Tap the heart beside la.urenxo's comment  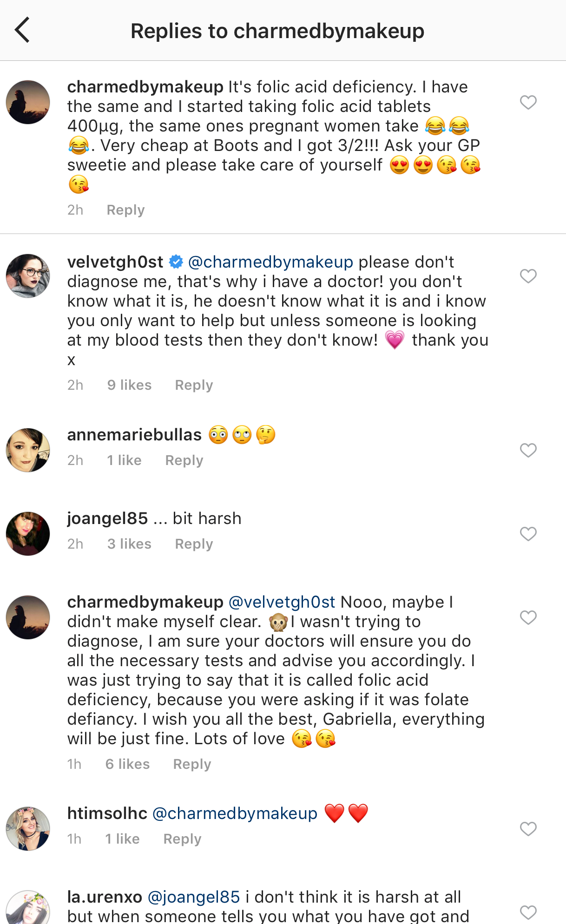pyautogui.click(x=528, y=912)
